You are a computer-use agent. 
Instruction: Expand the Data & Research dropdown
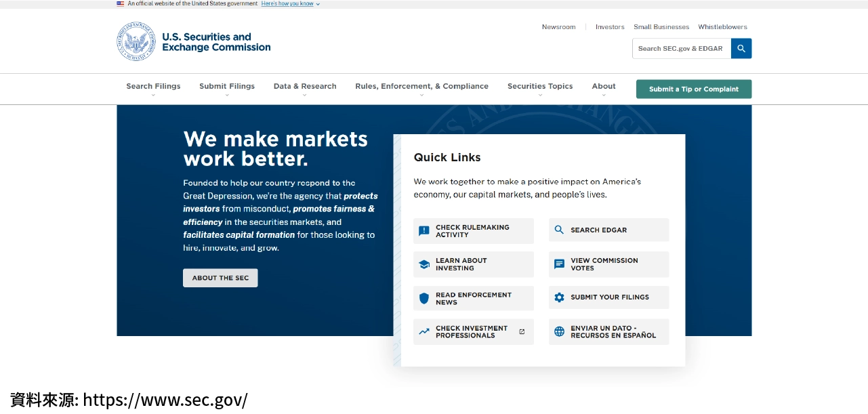(305, 87)
